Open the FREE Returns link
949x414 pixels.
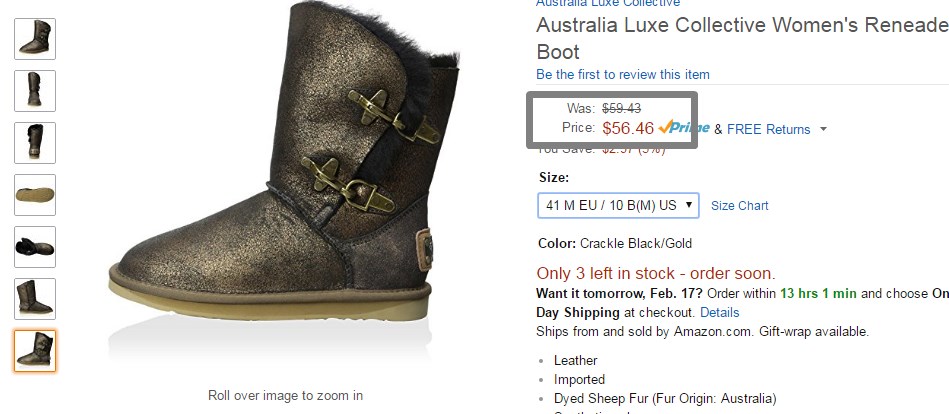pos(769,130)
